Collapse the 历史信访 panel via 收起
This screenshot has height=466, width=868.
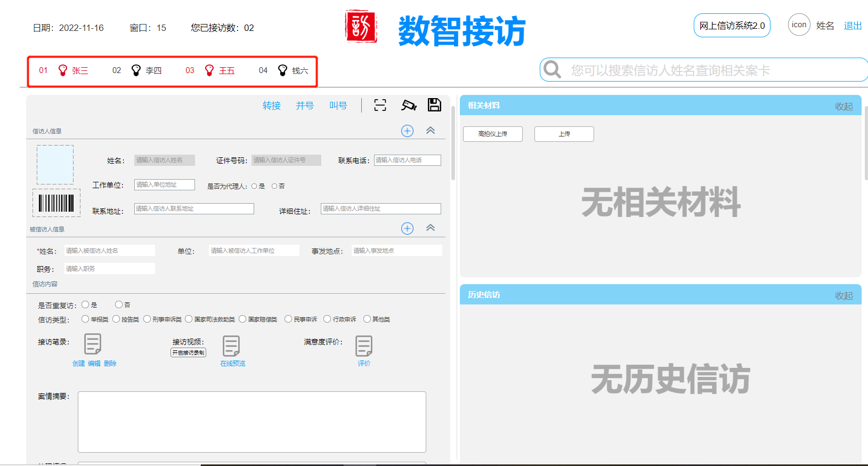pyautogui.click(x=844, y=296)
